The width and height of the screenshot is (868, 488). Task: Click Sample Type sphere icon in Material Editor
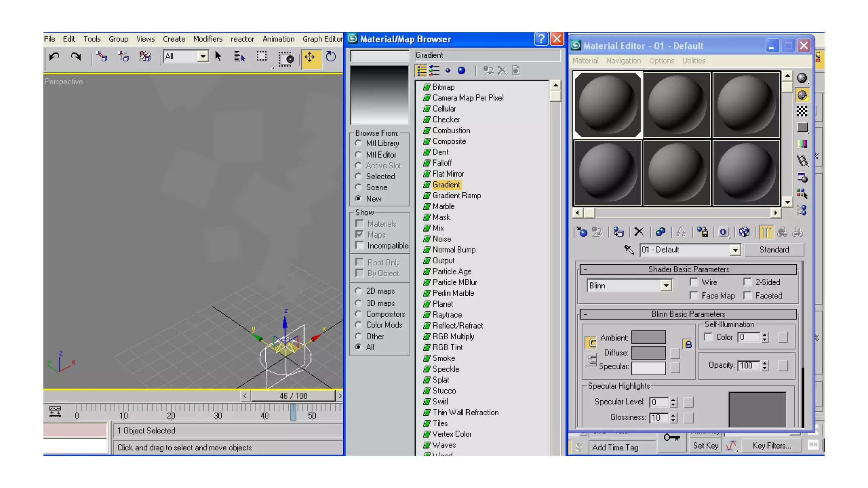802,78
